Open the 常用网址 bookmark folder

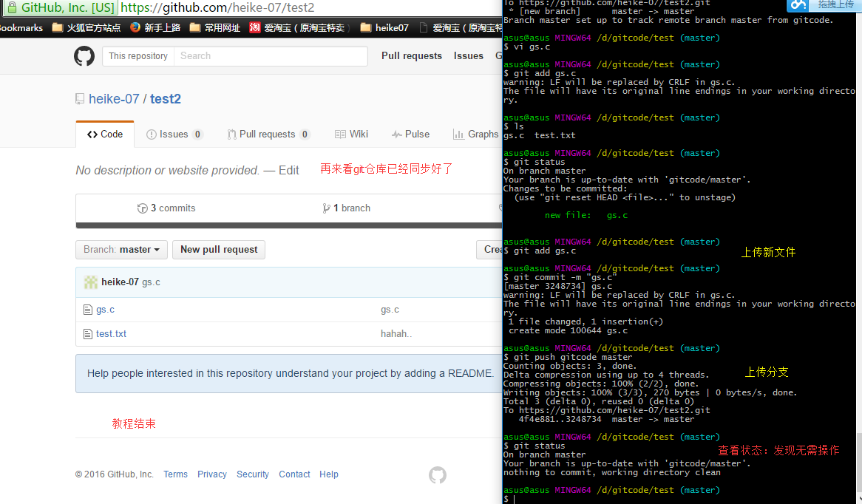click(215, 27)
